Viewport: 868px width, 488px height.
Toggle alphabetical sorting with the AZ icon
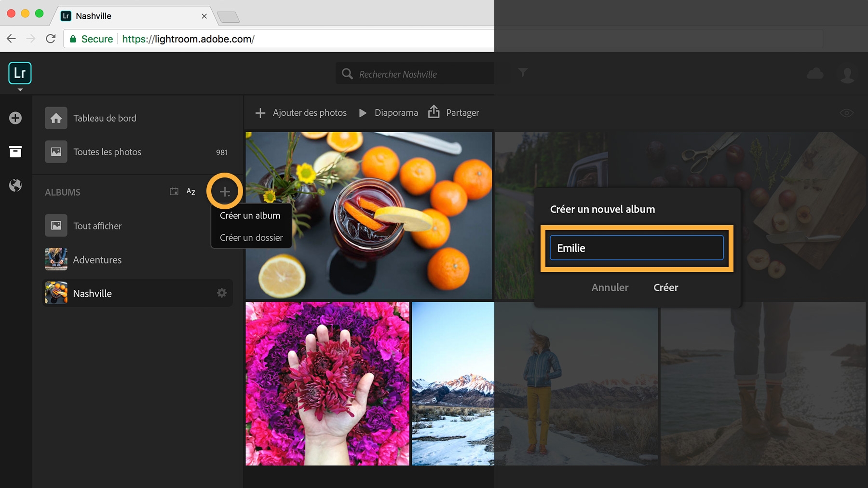(x=190, y=191)
